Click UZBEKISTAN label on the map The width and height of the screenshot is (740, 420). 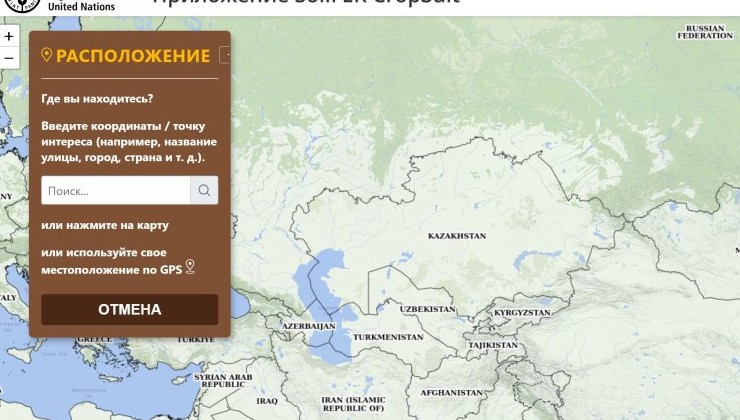[428, 309]
